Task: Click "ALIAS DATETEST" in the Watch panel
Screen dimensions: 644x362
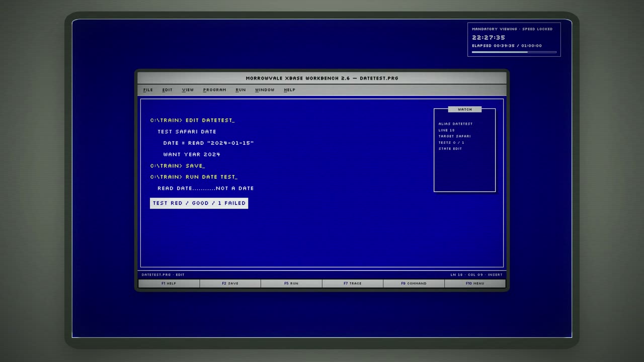Action: click(x=455, y=124)
